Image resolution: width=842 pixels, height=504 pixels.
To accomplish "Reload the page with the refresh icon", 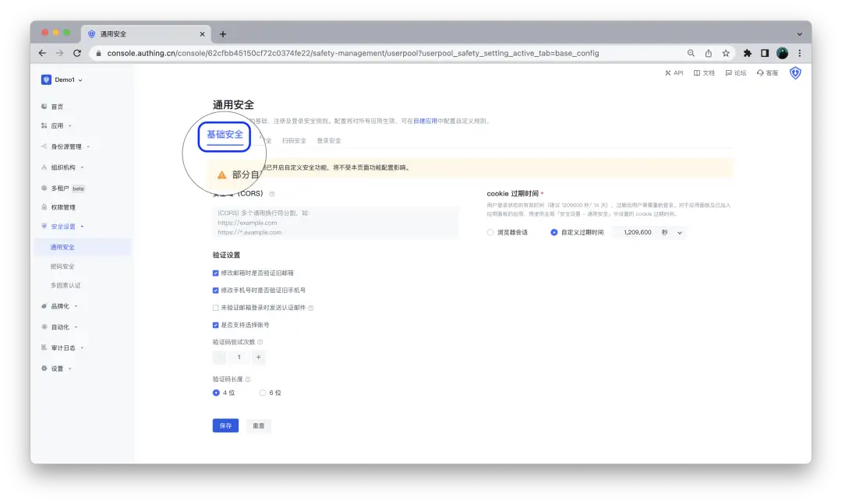I will pyautogui.click(x=77, y=53).
